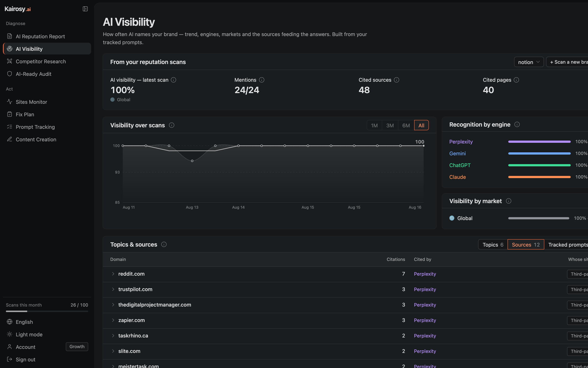Open the notion brand dropdown

coord(529,62)
